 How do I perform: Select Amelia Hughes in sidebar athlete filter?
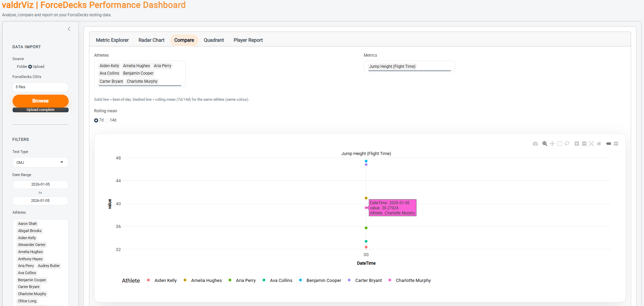click(x=31, y=252)
